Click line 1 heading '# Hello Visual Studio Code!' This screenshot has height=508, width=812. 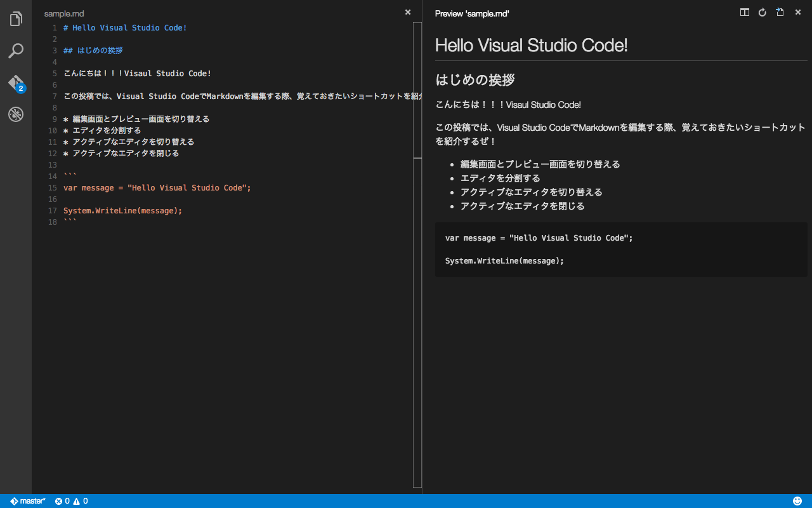point(125,28)
